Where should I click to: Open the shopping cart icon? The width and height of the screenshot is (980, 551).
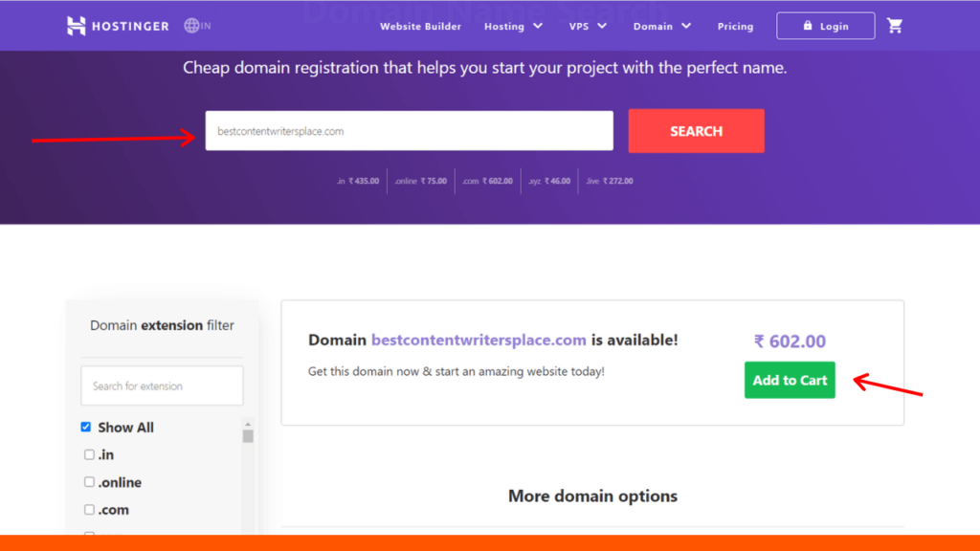(x=895, y=26)
